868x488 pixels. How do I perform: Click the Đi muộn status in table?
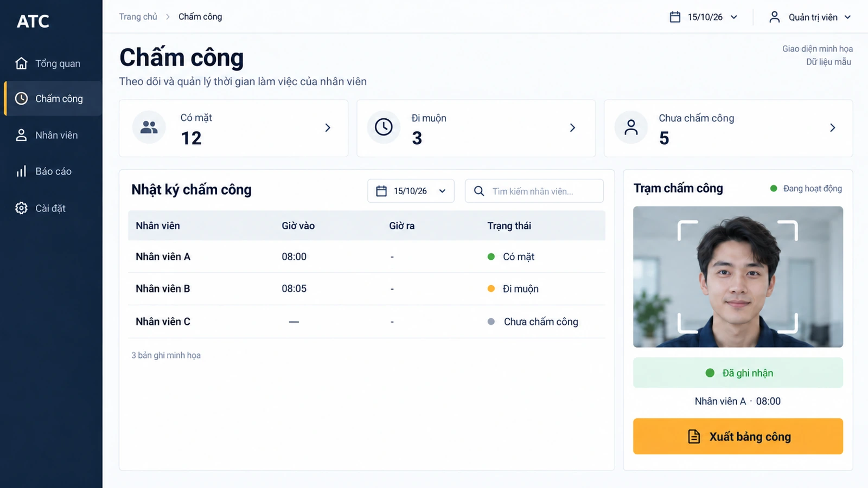tap(513, 288)
